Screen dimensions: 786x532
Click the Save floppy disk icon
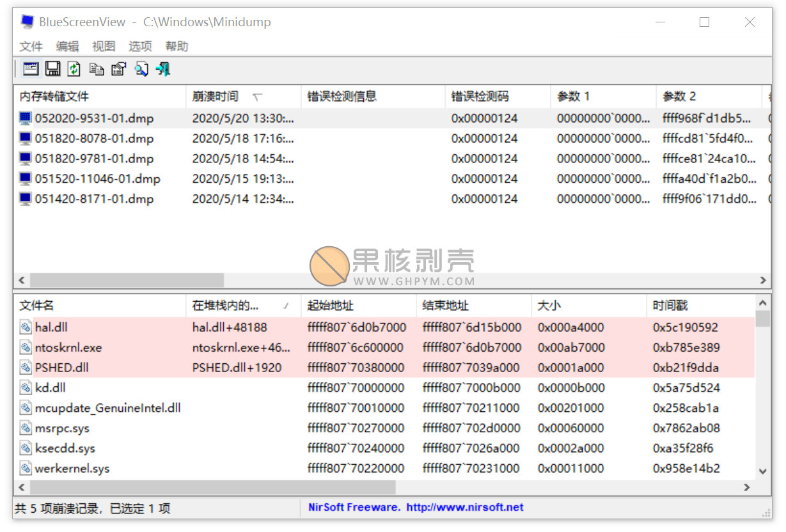pyautogui.click(x=52, y=69)
